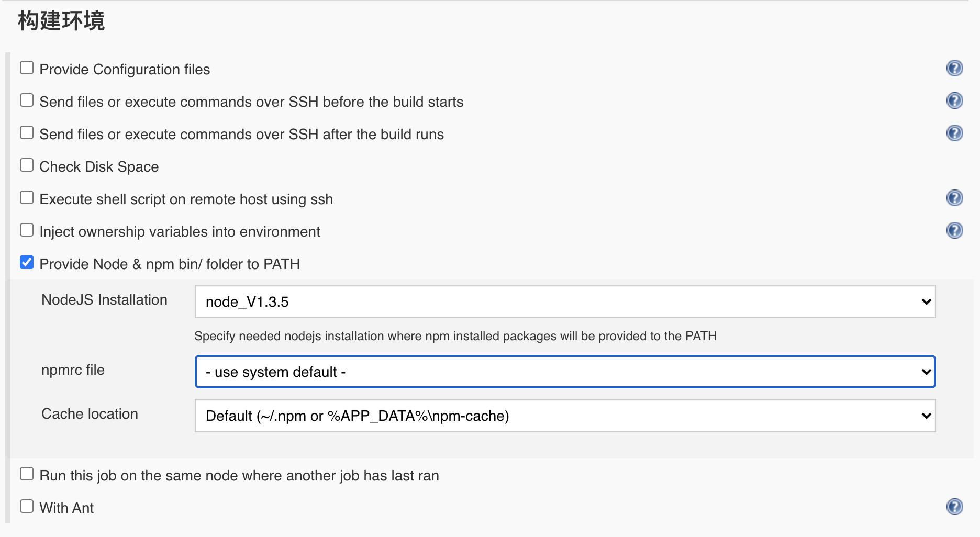
Task: Check the With Ant checkbox
Action: pyautogui.click(x=27, y=507)
